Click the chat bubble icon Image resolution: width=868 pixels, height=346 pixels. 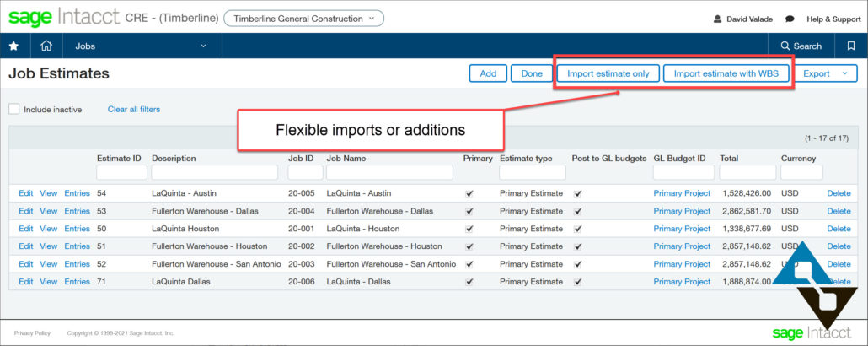[790, 19]
